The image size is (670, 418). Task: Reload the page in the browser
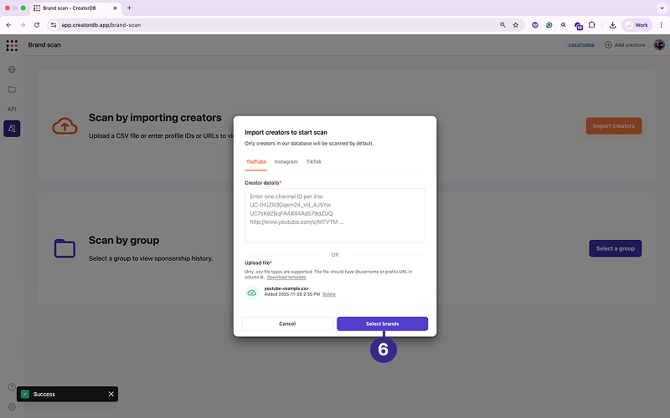click(37, 24)
